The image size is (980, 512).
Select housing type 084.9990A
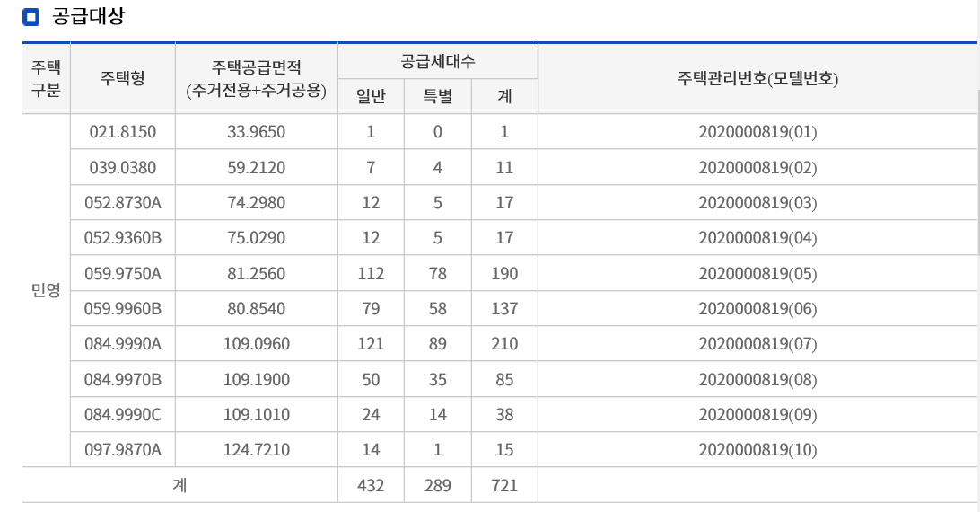tap(122, 344)
